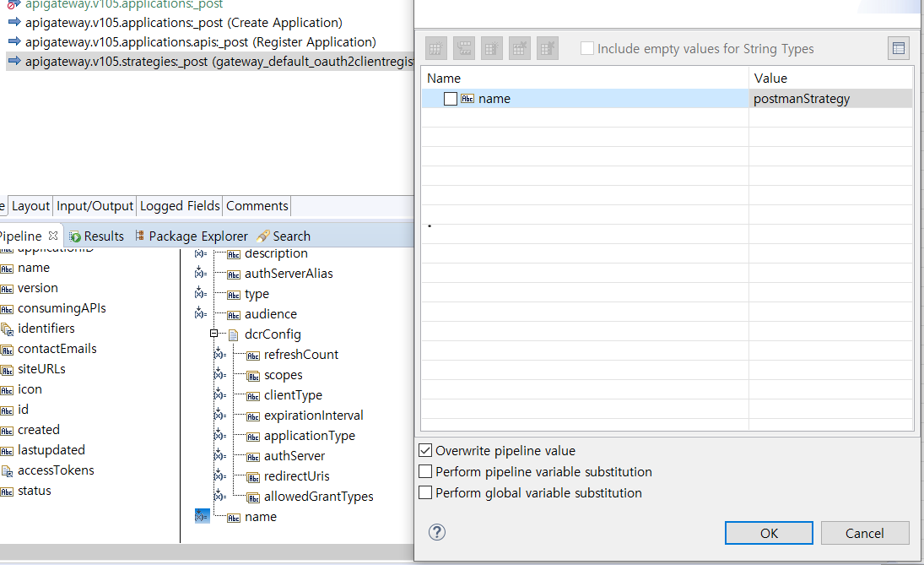
Task: Click the set value icon beside audience
Action: tap(201, 313)
